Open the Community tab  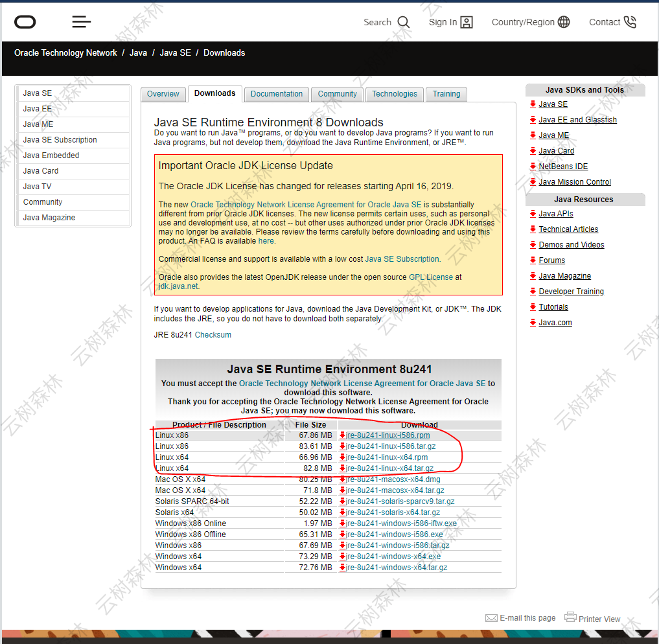click(337, 94)
